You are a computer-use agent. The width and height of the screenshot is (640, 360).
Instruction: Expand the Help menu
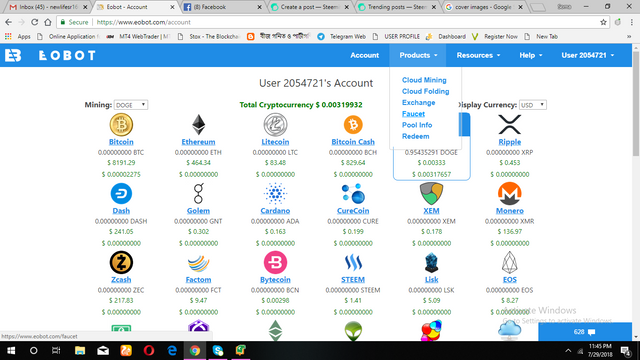[x=531, y=55]
